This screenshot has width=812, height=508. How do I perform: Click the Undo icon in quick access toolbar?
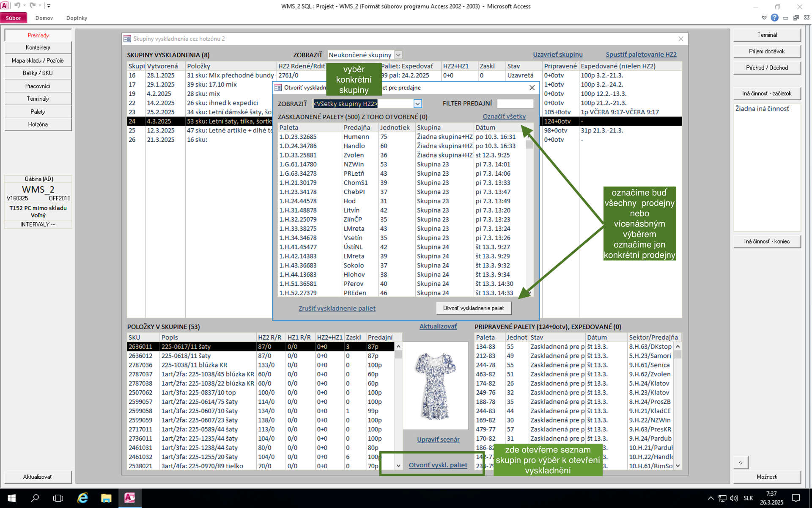pyautogui.click(x=17, y=6)
